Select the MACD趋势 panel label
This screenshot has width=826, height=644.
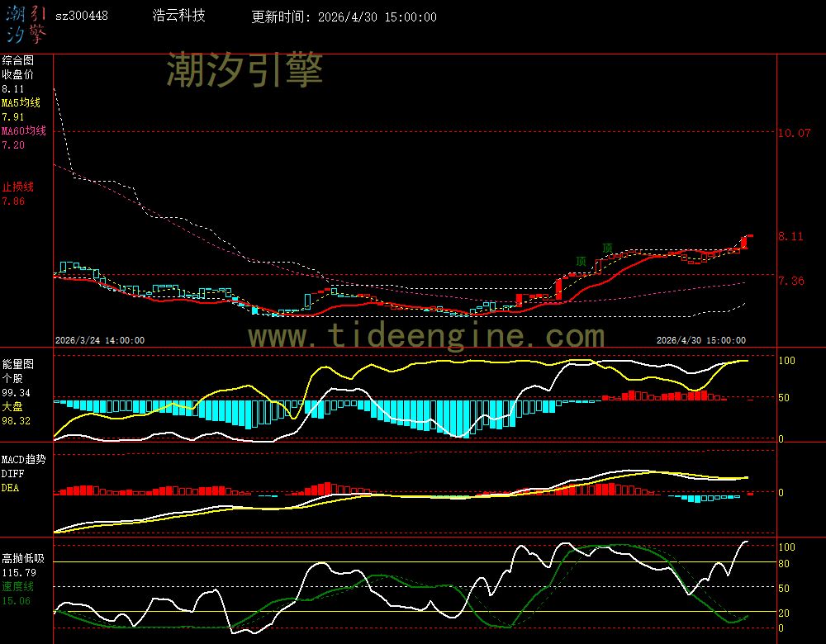24,459
